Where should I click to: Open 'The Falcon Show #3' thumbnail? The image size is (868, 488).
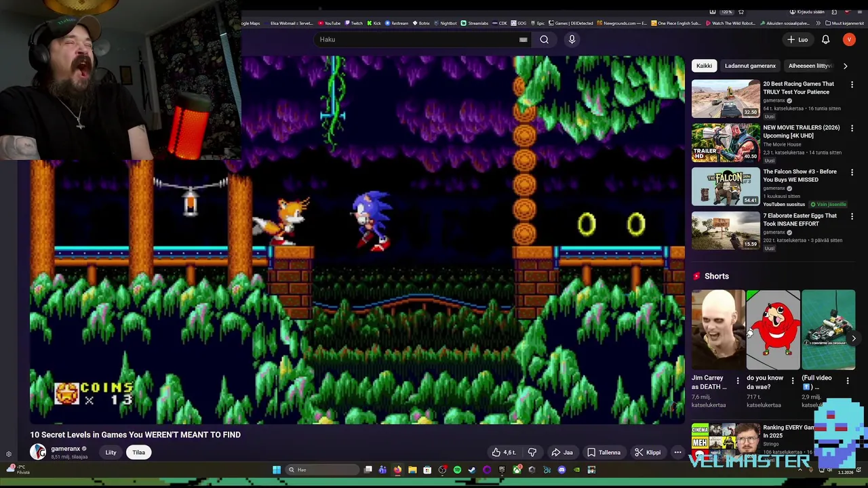click(x=726, y=186)
